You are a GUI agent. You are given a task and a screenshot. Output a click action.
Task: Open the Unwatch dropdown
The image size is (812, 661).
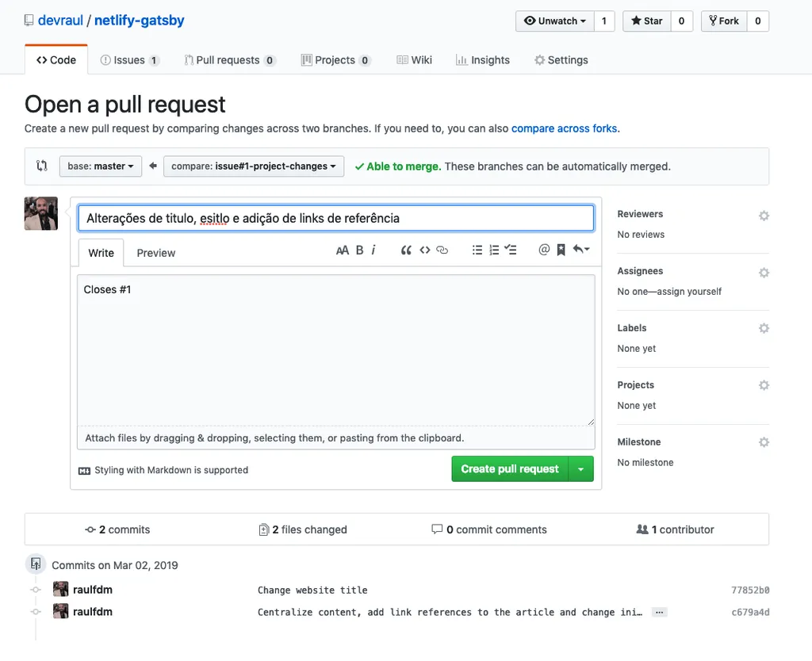(x=554, y=21)
